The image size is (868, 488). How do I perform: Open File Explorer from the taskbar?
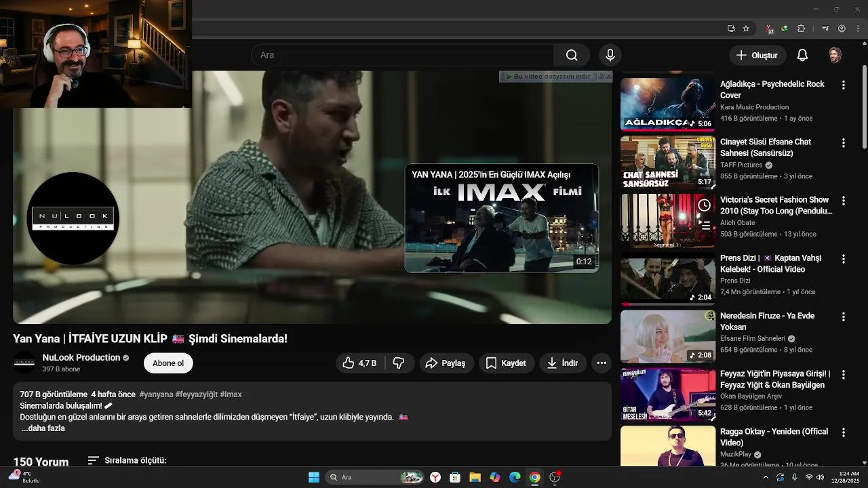coord(475,477)
